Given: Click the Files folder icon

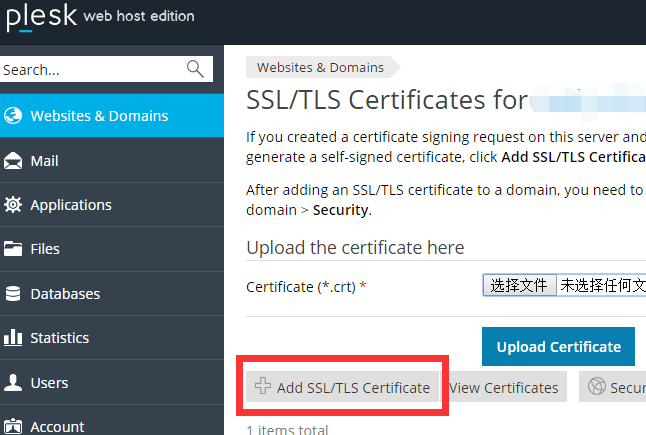Looking at the screenshot, I should coord(13,249).
